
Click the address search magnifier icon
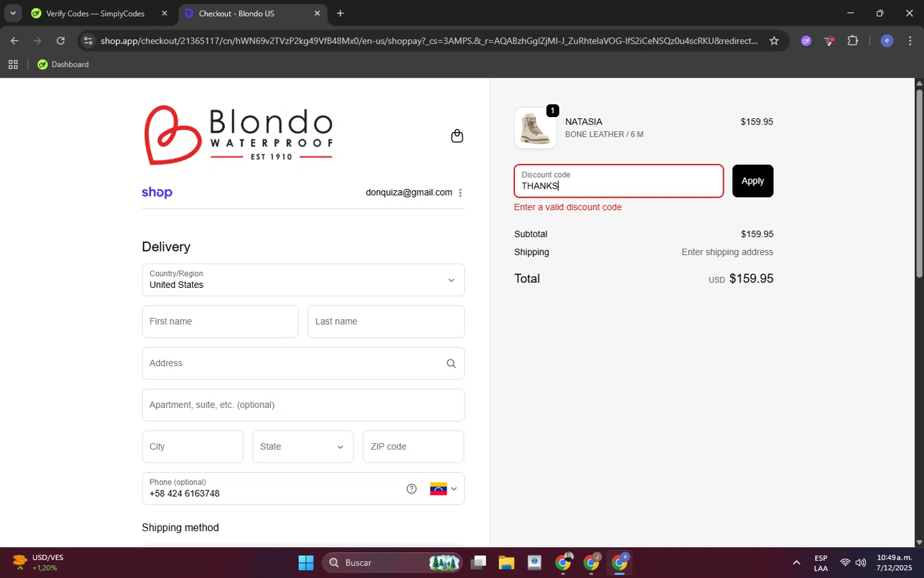pos(451,364)
